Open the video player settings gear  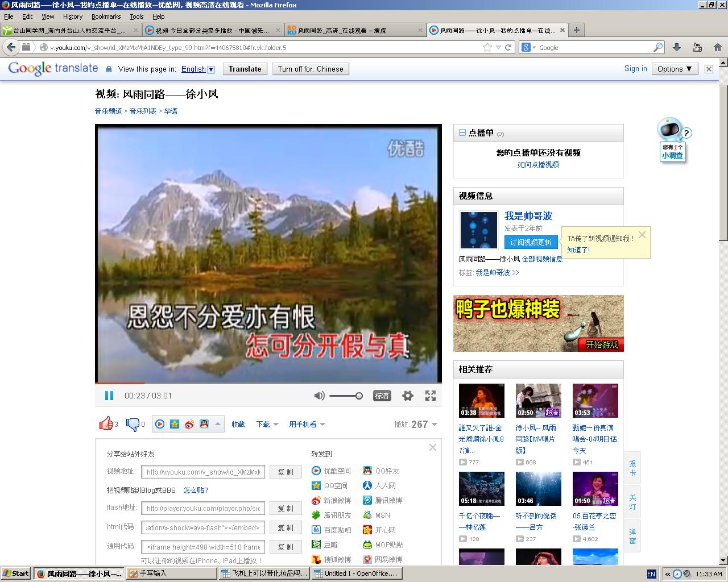pyautogui.click(x=408, y=396)
